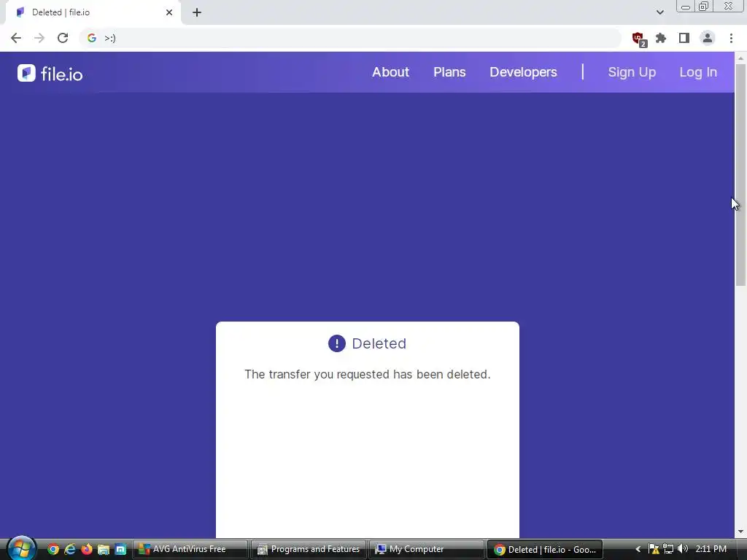747x560 pixels.
Task: Open the Chrome profile avatar
Action: click(708, 38)
